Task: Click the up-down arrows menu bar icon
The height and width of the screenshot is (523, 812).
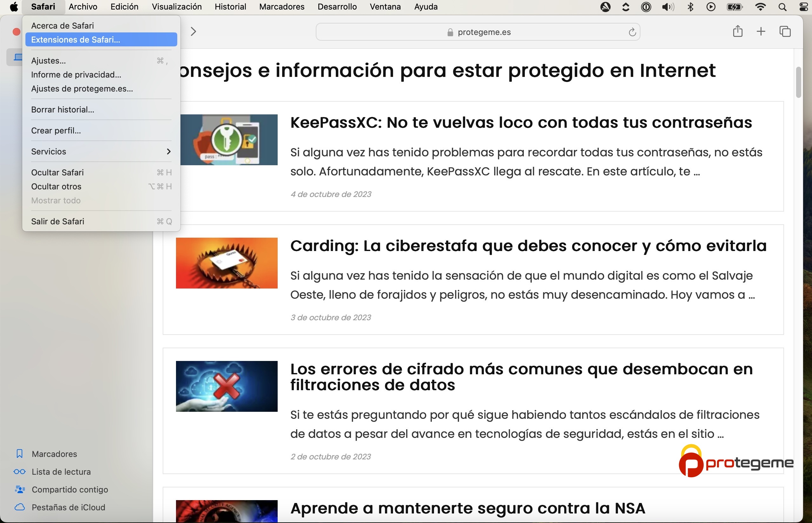Action: (626, 7)
